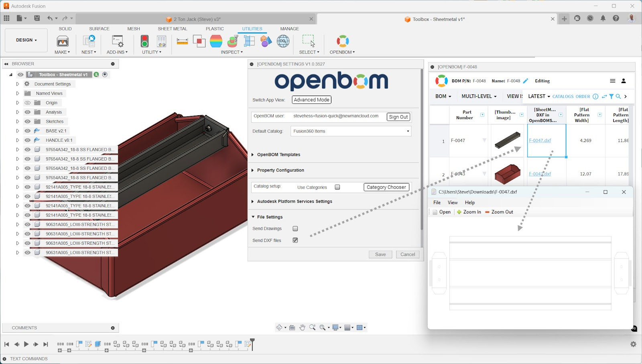This screenshot has width=642, height=364.
Task: Click the OpenBOM search magnifier icon
Action: coord(618,96)
